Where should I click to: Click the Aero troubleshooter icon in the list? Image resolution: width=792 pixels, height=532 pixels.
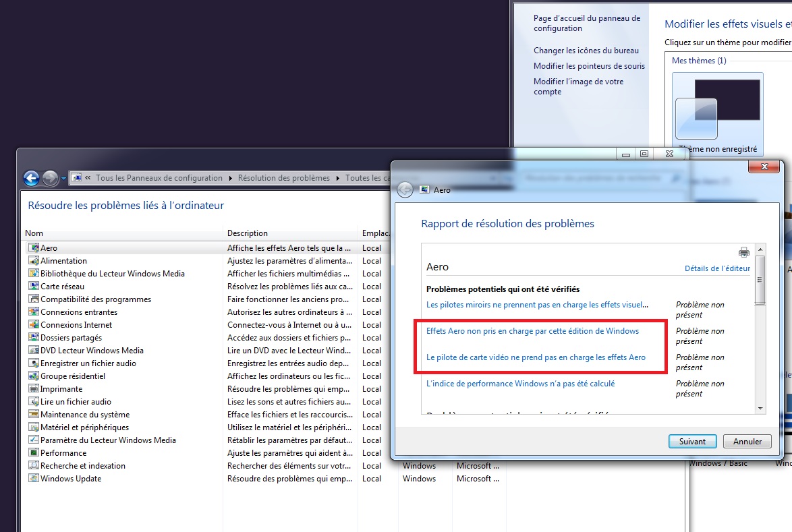[x=34, y=248]
